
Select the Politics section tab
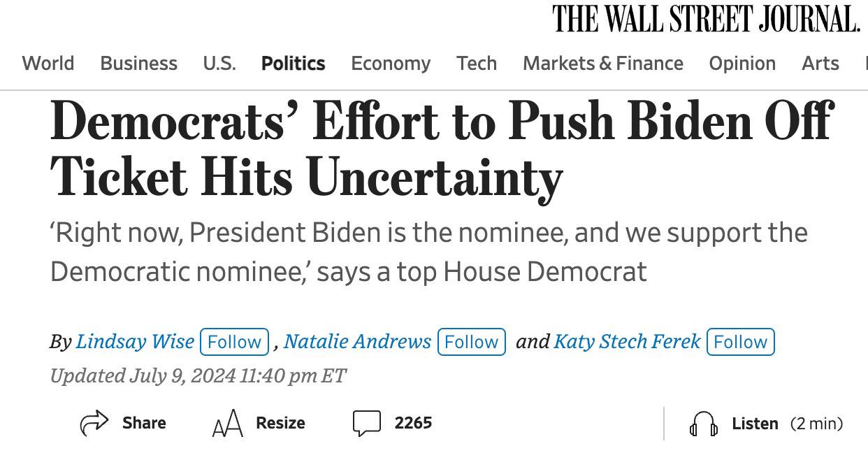point(293,63)
